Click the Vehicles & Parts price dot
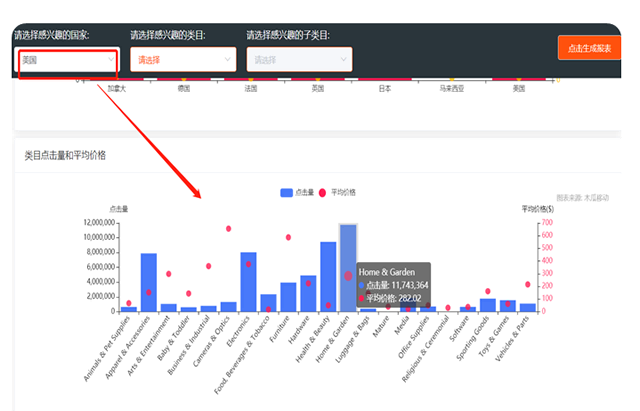This screenshot has width=640, height=411. pos(527,284)
